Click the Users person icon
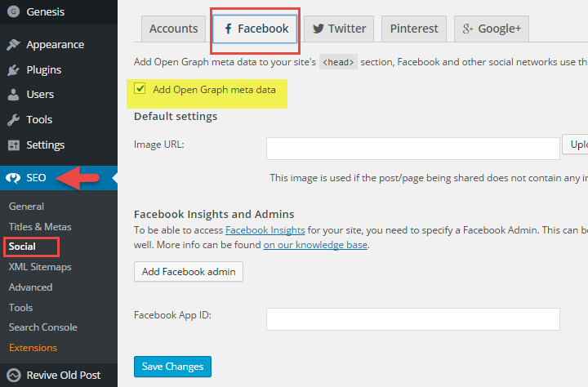Viewport: 588px width, 387px height. click(14, 95)
